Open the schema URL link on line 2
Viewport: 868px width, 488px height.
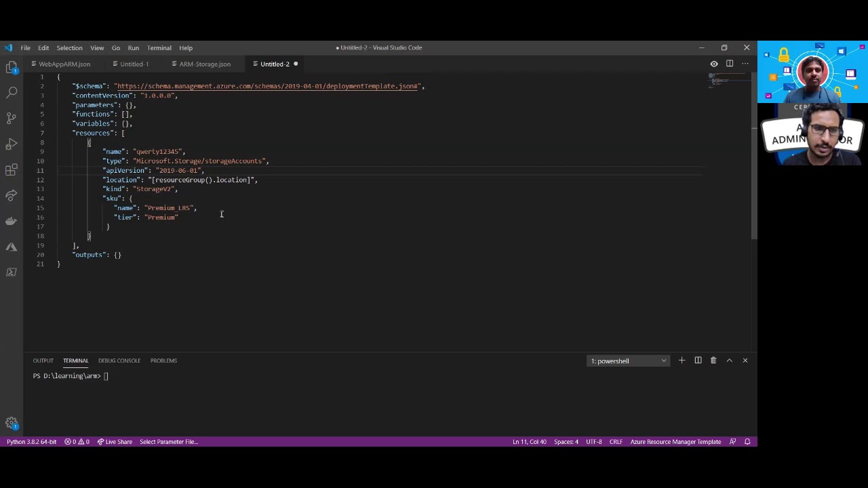click(267, 86)
